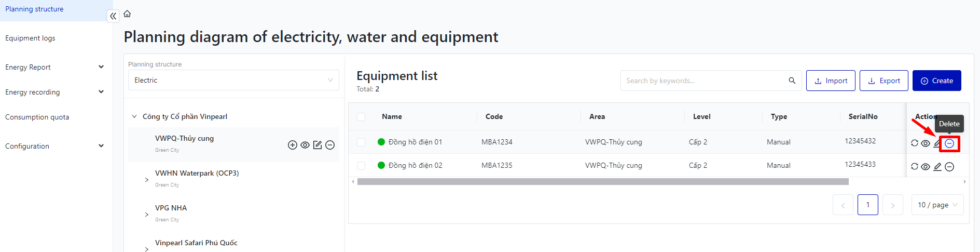Click the Create button

click(936, 81)
